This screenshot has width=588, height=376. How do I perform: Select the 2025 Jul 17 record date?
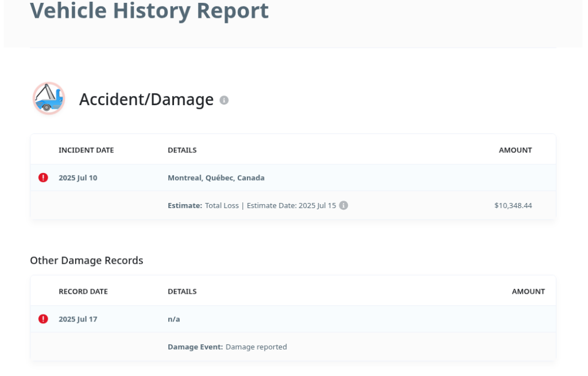point(78,319)
